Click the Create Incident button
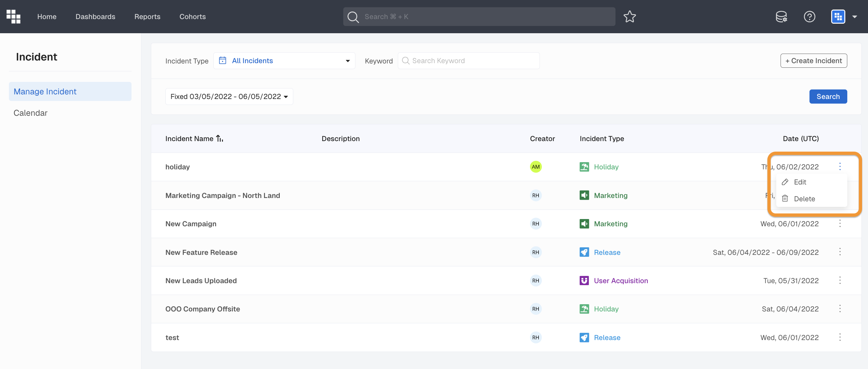Screen dimensions: 868x369 [813, 61]
